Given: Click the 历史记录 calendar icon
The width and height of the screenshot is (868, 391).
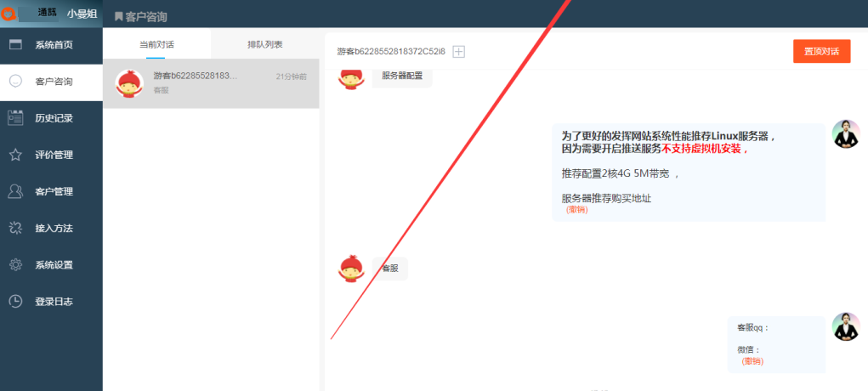Looking at the screenshot, I should (x=15, y=118).
